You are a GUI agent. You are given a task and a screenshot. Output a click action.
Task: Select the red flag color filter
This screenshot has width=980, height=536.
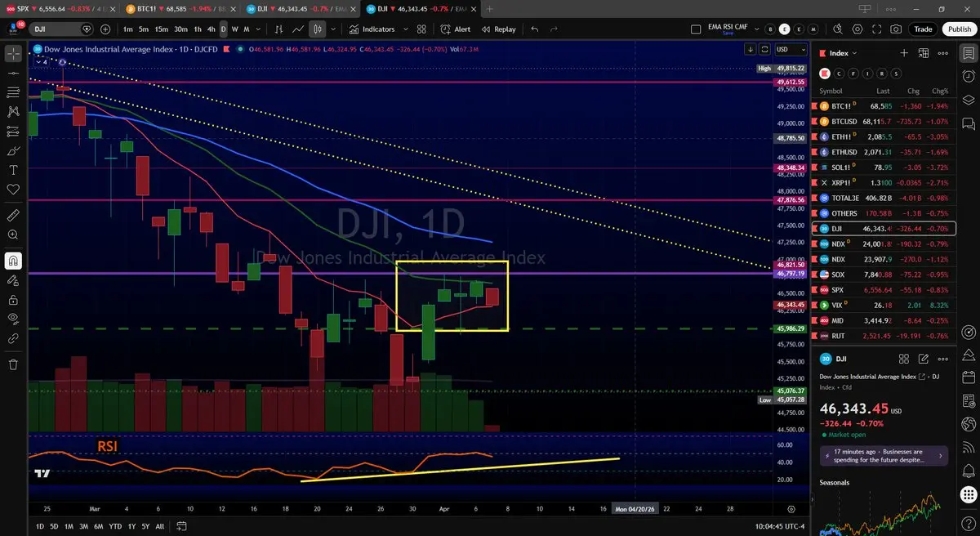pyautogui.click(x=824, y=73)
